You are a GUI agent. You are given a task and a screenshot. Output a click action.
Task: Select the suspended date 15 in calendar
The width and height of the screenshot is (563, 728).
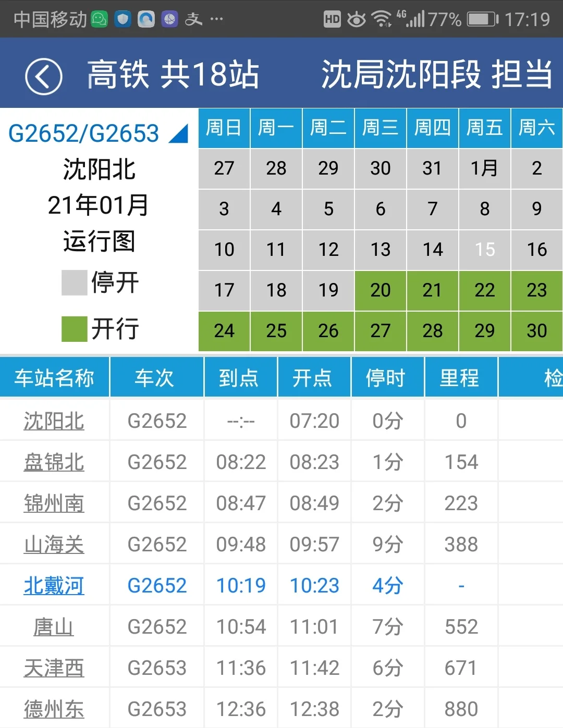tap(484, 250)
